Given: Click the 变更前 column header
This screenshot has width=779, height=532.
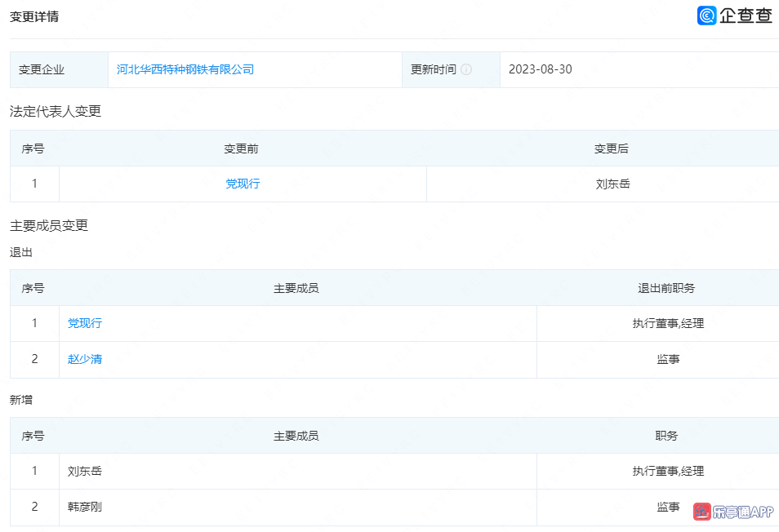Looking at the screenshot, I should click(x=242, y=149).
